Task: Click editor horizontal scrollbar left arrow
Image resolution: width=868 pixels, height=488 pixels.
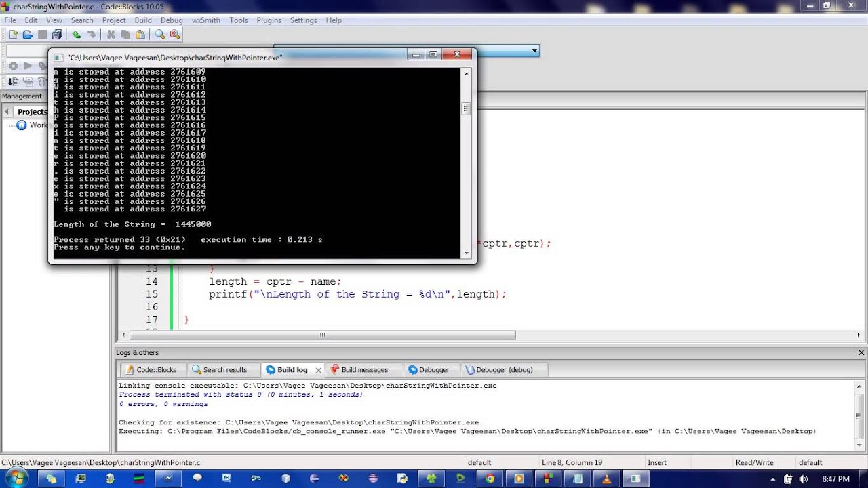Action: 123,335
